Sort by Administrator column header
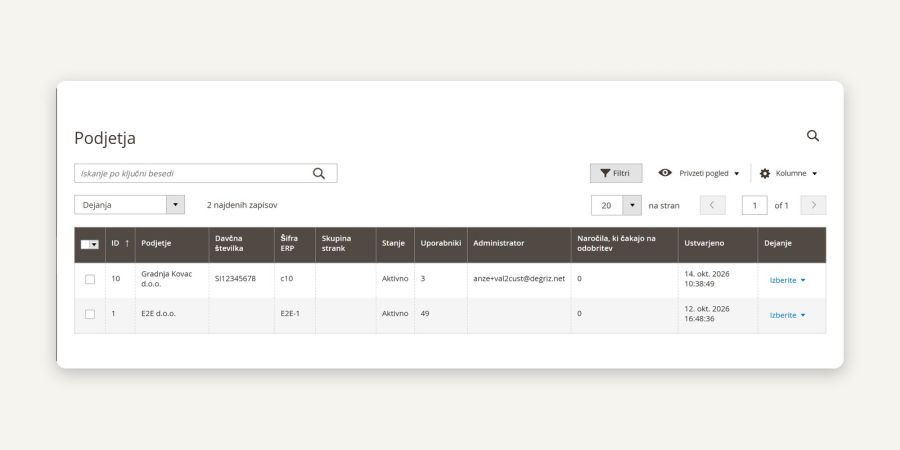Screen dimensions: 900x450 (519, 243)
